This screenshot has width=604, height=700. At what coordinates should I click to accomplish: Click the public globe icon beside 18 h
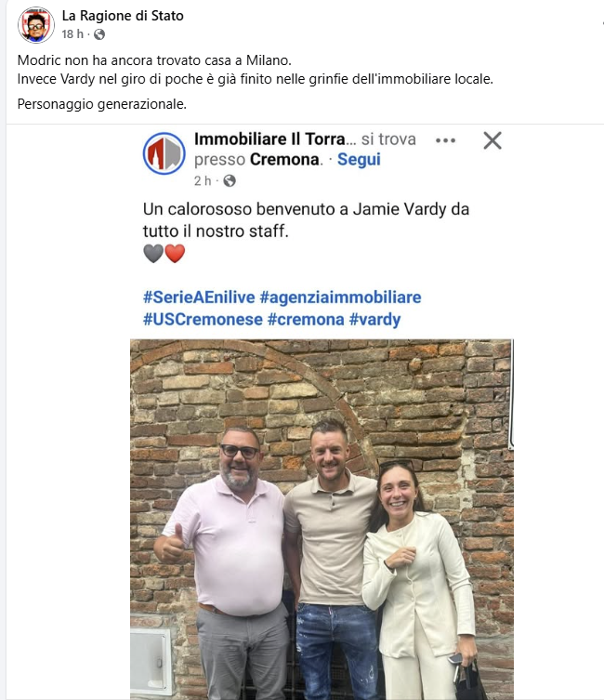(99, 34)
